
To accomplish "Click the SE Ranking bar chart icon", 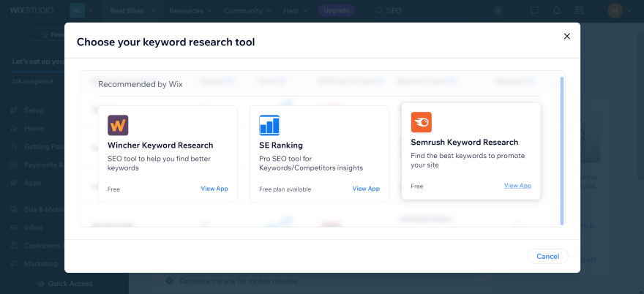I will (x=269, y=125).
